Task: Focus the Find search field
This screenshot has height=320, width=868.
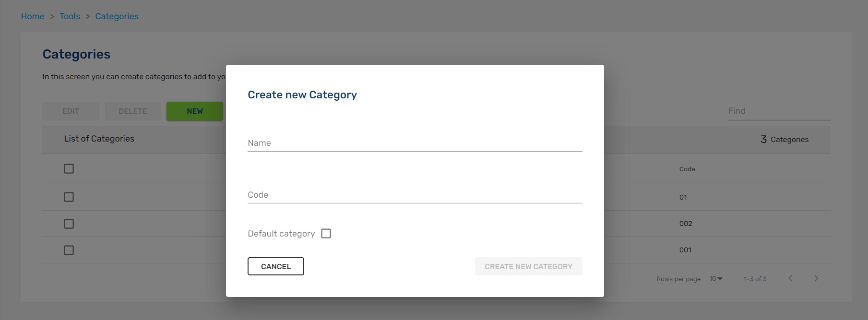Action: coord(778,111)
